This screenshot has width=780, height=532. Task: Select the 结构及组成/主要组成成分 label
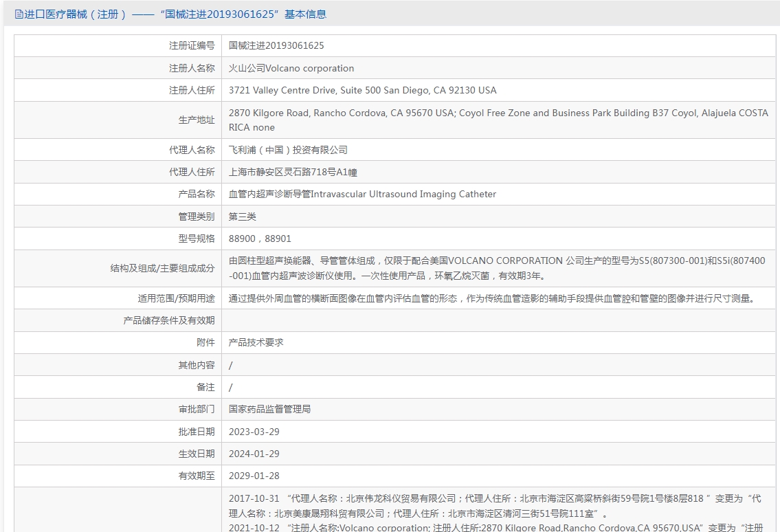162,268
